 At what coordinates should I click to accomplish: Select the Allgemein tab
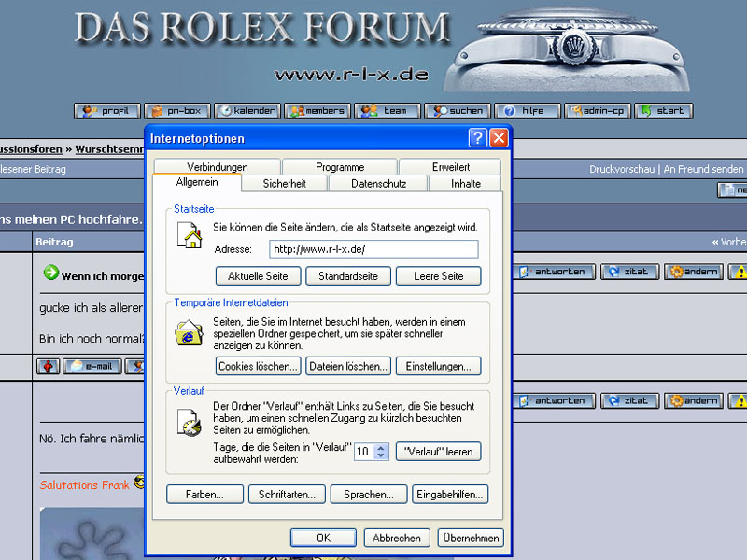(197, 182)
